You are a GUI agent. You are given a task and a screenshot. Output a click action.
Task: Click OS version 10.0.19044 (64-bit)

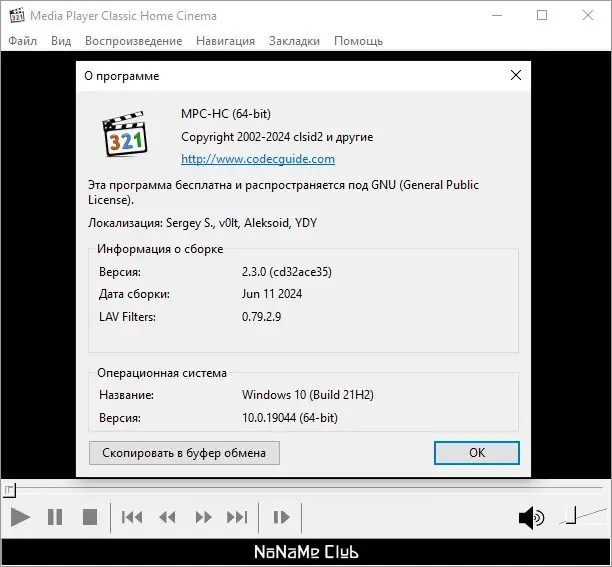point(290,418)
